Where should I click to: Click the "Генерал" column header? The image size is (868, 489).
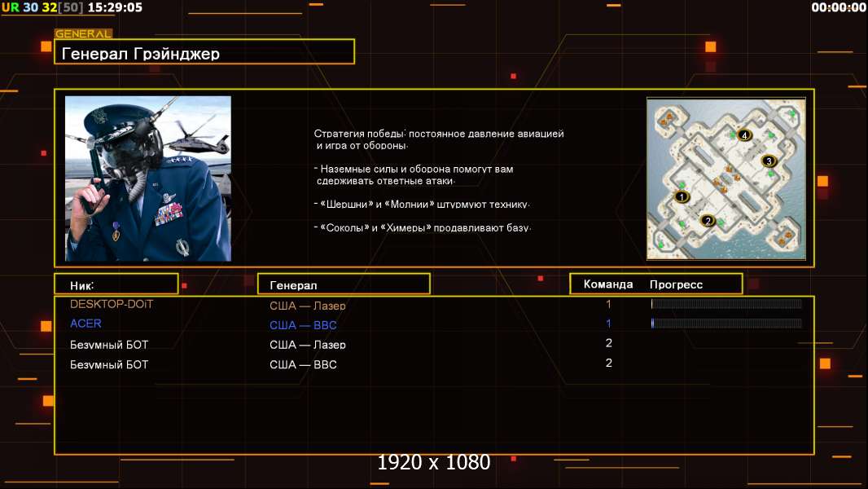pyautogui.click(x=344, y=284)
